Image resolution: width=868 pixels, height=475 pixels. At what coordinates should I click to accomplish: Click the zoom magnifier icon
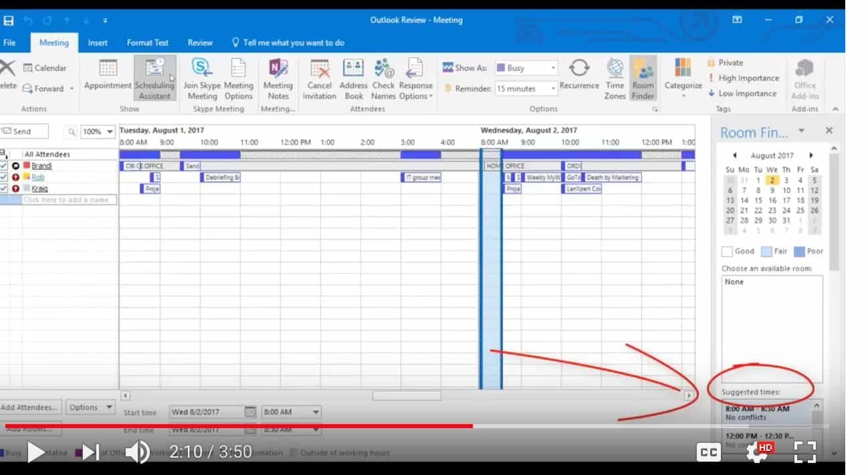pos(72,132)
